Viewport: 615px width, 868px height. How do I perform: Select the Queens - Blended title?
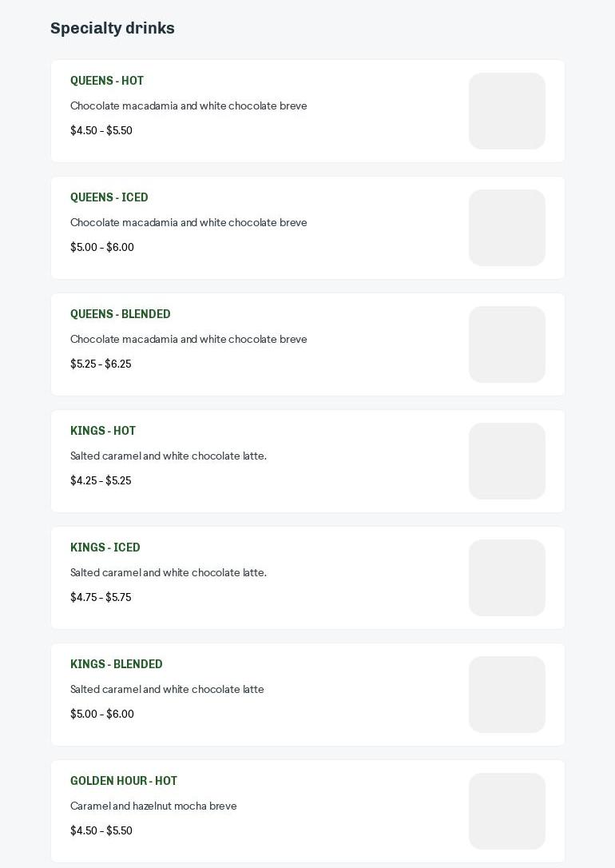(x=121, y=314)
